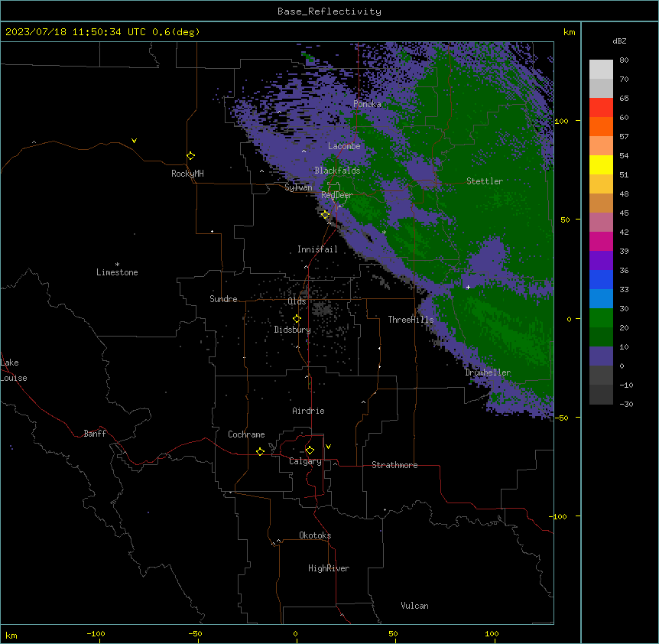The image size is (659, 644).
Task: Click the RockyMH label
Action: point(187,174)
